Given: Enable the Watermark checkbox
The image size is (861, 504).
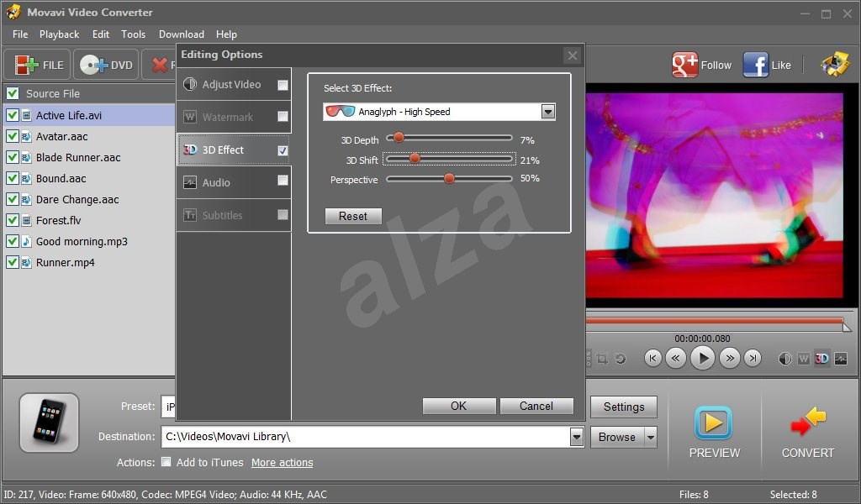Looking at the screenshot, I should click(283, 116).
